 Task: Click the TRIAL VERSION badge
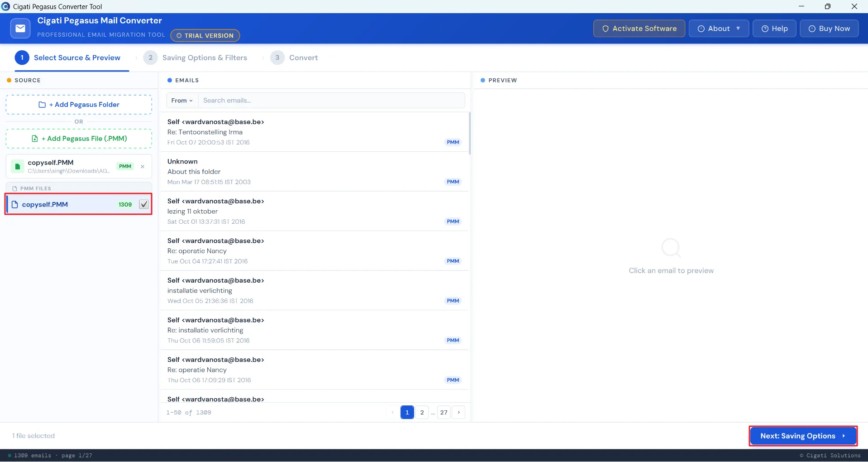point(205,35)
